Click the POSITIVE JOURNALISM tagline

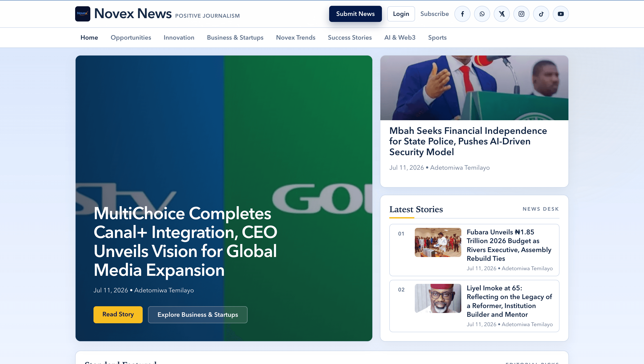point(208,16)
